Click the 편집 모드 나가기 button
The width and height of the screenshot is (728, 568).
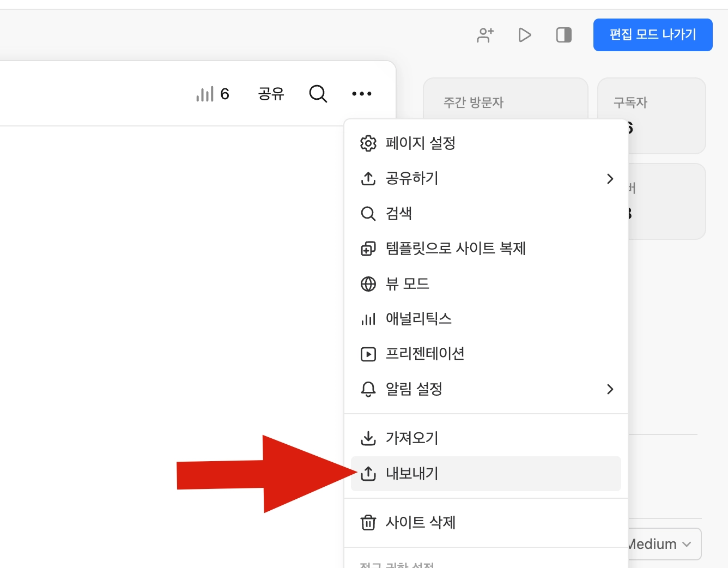click(652, 35)
